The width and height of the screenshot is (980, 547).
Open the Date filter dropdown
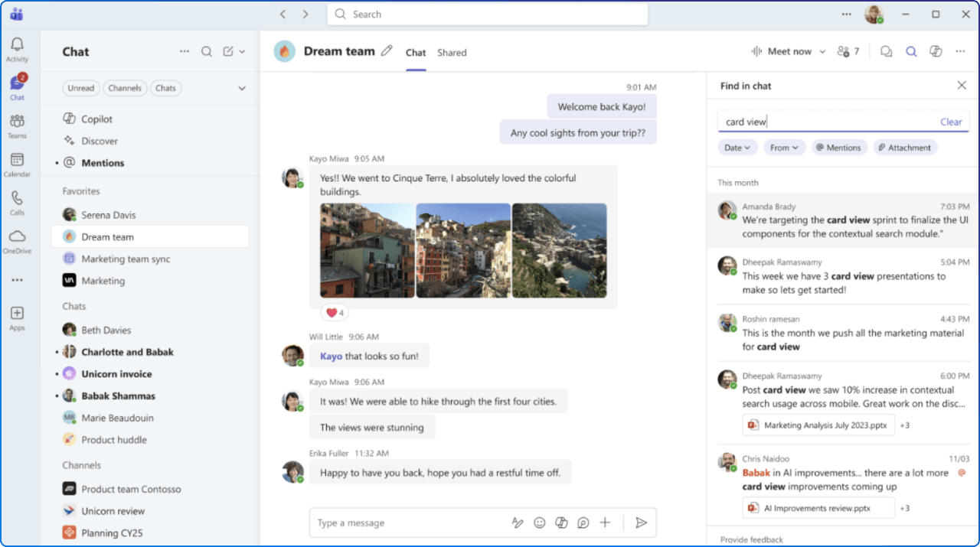click(738, 148)
